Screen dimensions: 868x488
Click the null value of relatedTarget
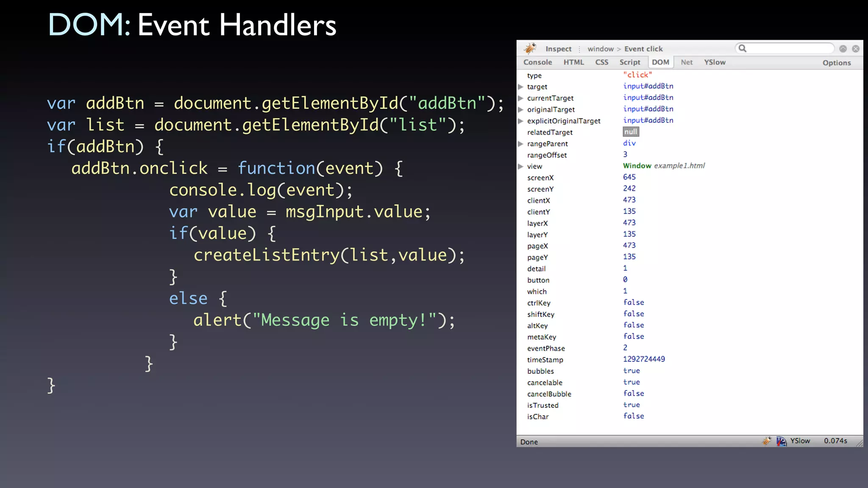(x=631, y=132)
